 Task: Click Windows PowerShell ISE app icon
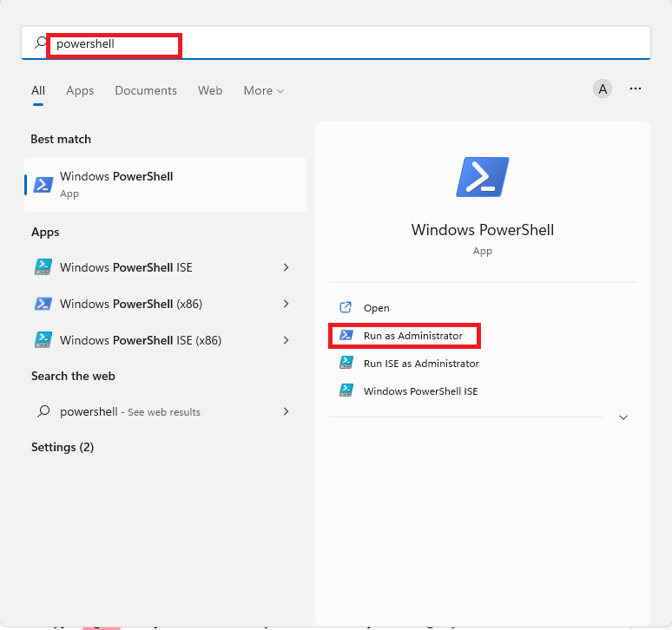[x=43, y=266]
